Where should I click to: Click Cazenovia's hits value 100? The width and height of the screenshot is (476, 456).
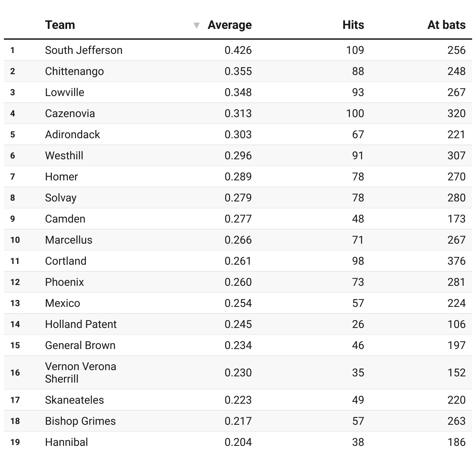pos(355,114)
